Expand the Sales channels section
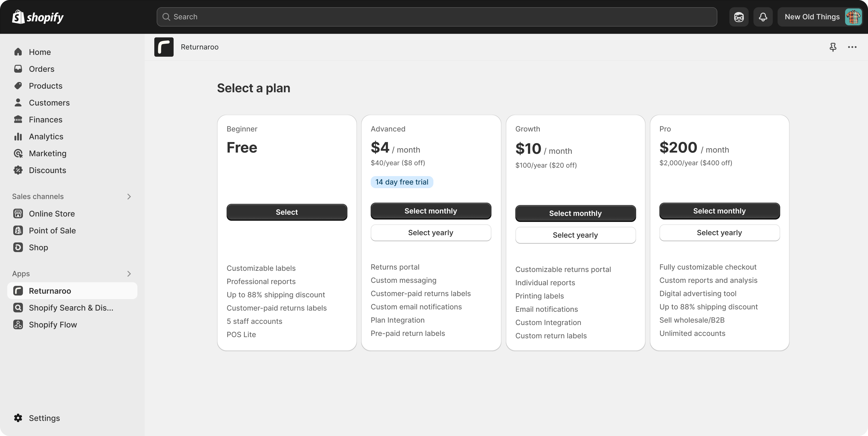The width and height of the screenshot is (868, 436). (129, 196)
